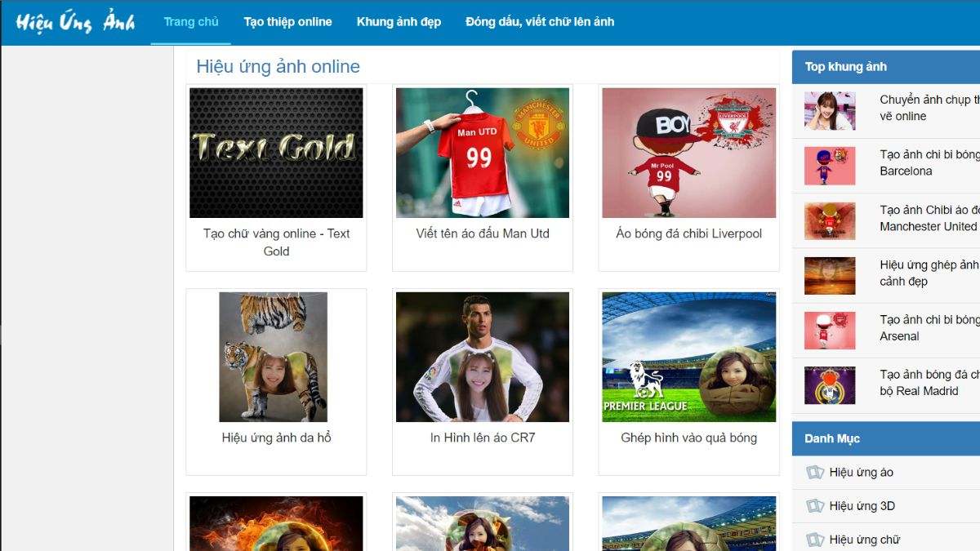Click the Top khung ảnh panel header
The image size is (980, 551).
point(886,67)
